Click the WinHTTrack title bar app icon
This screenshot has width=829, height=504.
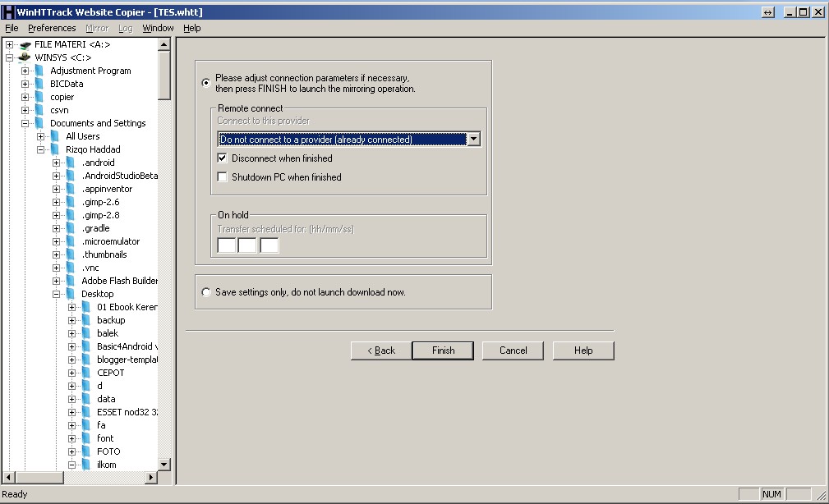(x=8, y=12)
